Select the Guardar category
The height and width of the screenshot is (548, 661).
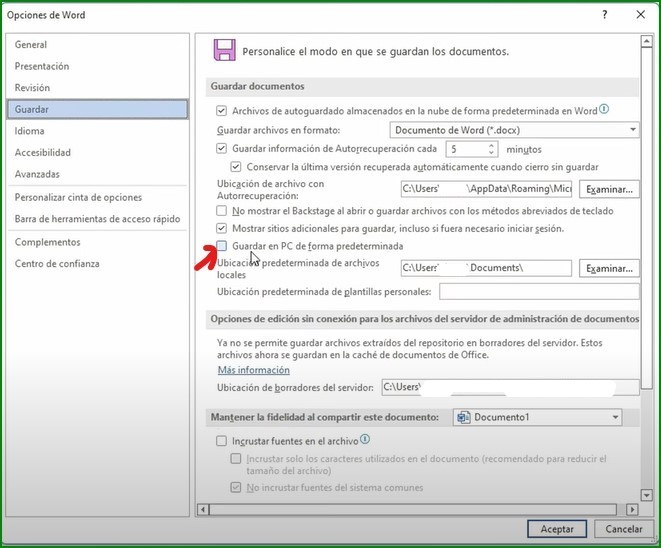[x=98, y=109]
